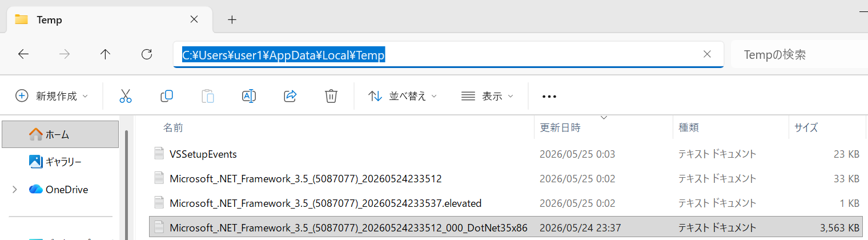This screenshot has height=240, width=868.
Task: Open the 新規作成 menu
Action: [52, 96]
